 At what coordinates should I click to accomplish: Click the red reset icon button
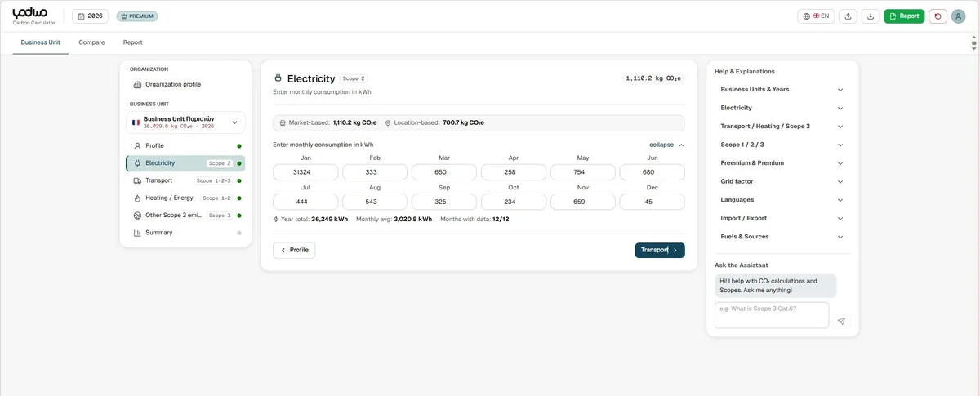pyautogui.click(x=938, y=16)
